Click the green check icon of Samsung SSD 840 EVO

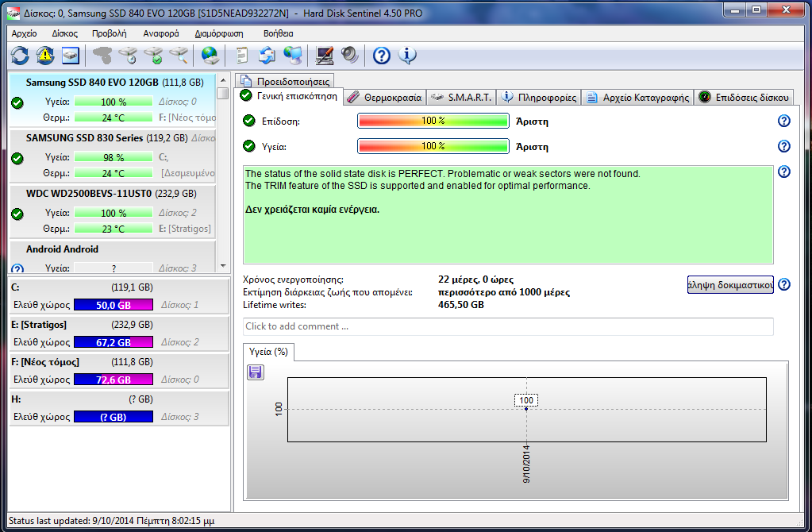pyautogui.click(x=17, y=102)
